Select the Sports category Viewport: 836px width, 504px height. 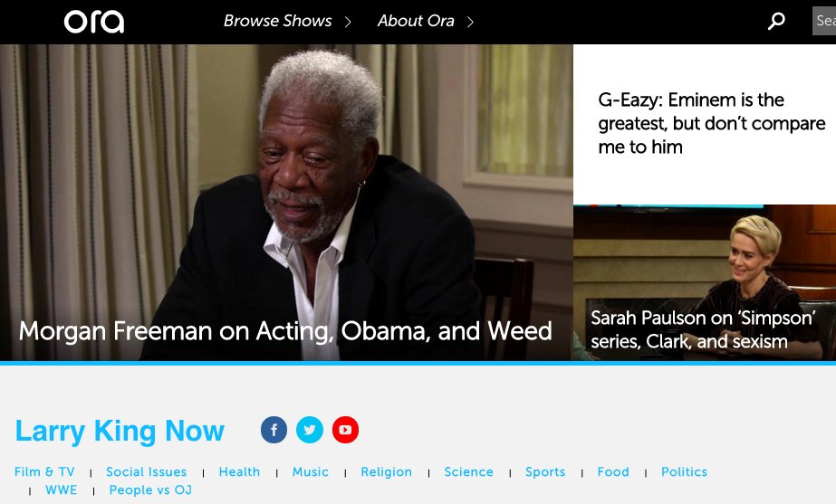click(545, 472)
